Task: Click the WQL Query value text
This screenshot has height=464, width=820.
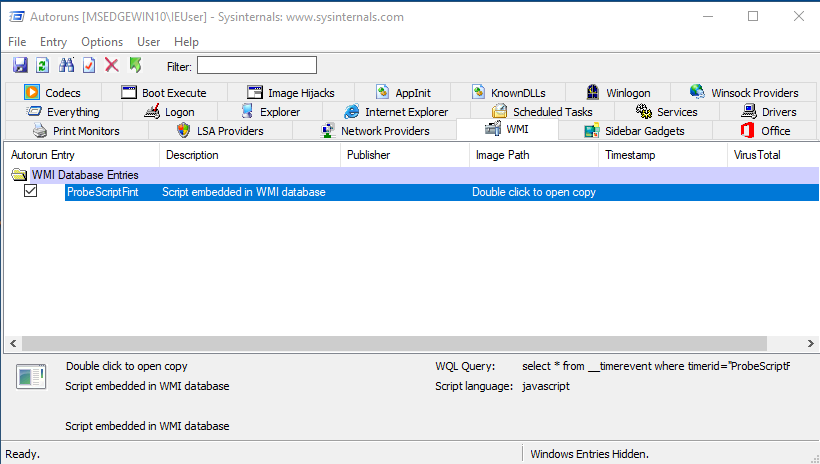Action: [656, 366]
